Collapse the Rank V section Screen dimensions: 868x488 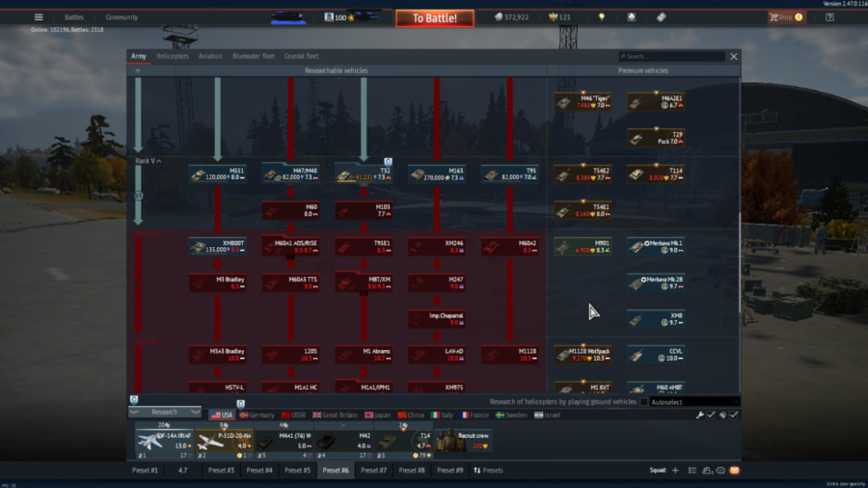[149, 160]
